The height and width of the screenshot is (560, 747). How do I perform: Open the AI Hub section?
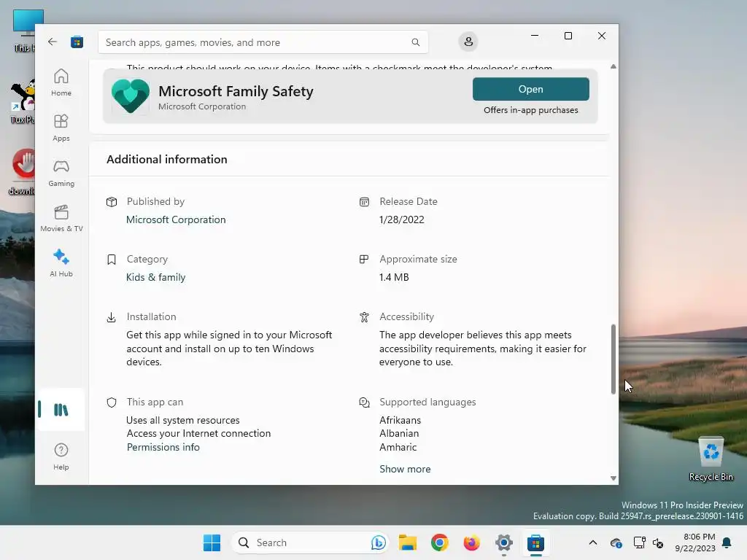click(61, 263)
